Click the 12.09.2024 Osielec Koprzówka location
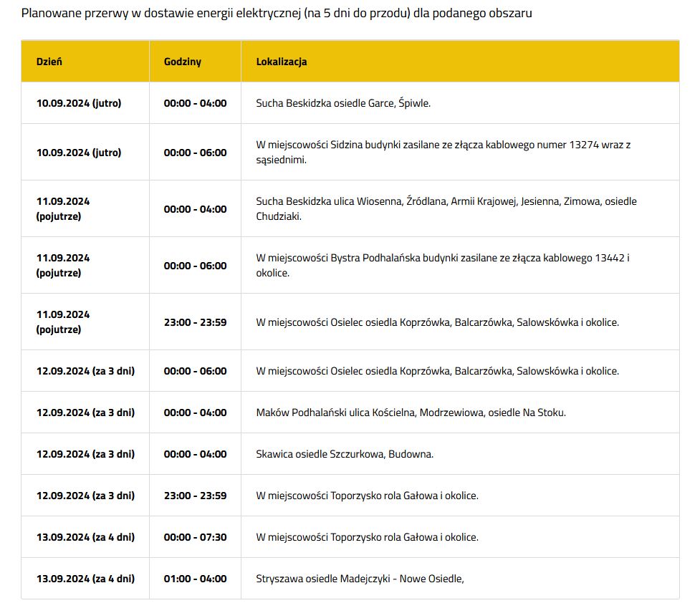 tap(438, 371)
